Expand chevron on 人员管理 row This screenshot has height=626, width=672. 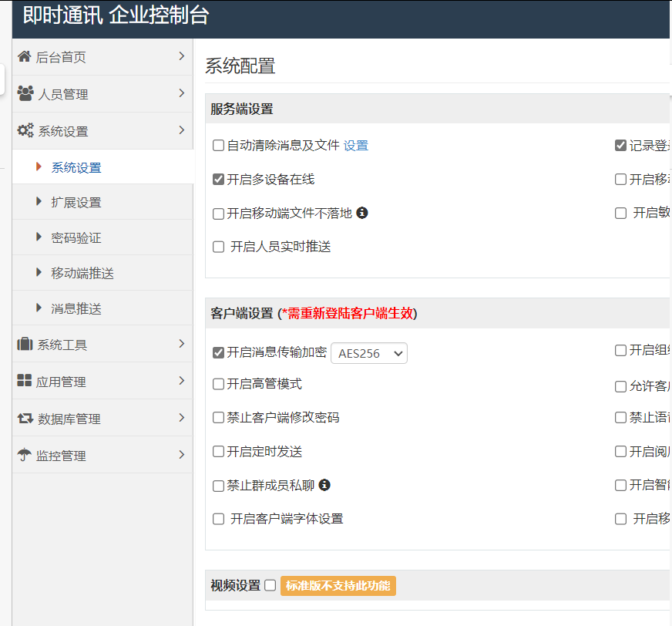[182, 93]
